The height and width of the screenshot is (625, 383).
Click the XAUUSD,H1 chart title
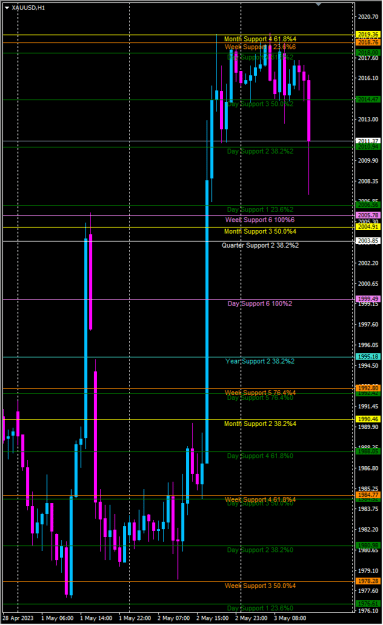[x=28, y=8]
